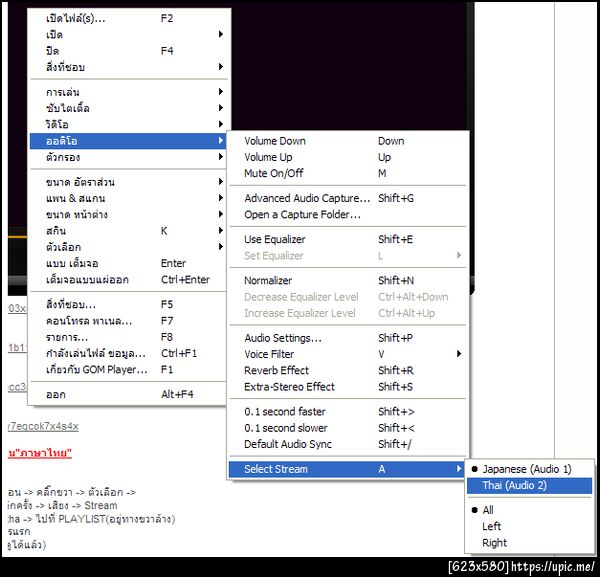Select Japanese (Audio 1) stream
Image resolution: width=600 pixels, height=577 pixels.
[x=530, y=469]
